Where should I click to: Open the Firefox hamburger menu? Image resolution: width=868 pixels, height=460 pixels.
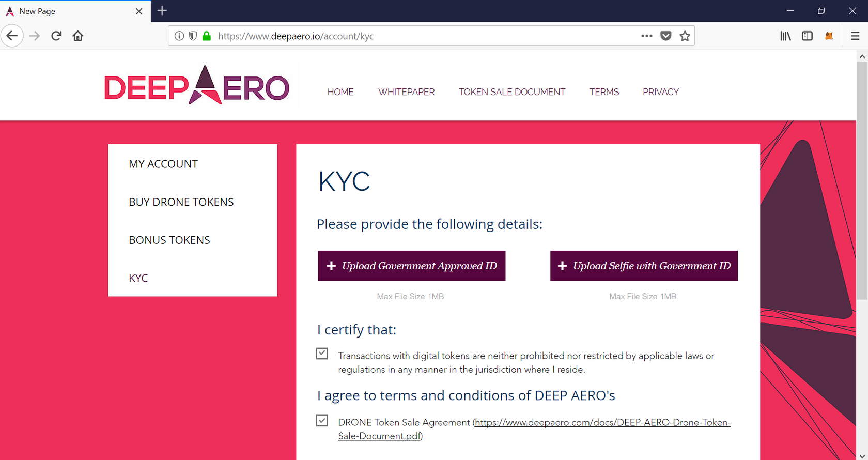coord(855,36)
